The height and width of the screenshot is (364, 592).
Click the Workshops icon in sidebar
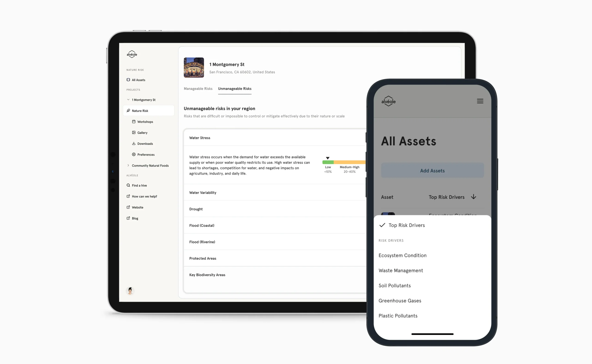pyautogui.click(x=134, y=122)
